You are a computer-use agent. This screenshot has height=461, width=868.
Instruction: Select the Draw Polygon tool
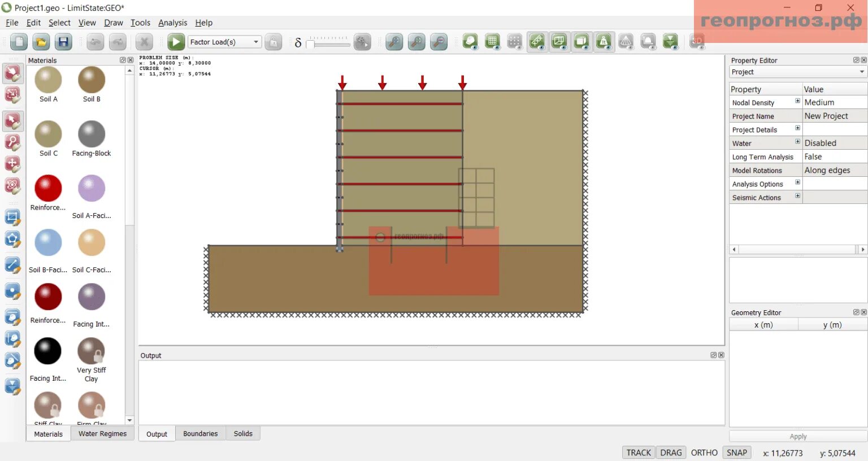[x=12, y=240]
